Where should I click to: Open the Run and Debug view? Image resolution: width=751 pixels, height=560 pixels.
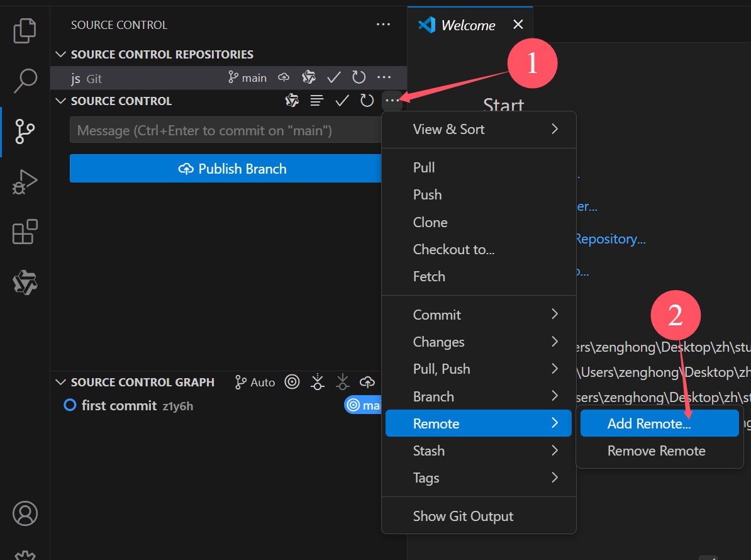pyautogui.click(x=25, y=182)
